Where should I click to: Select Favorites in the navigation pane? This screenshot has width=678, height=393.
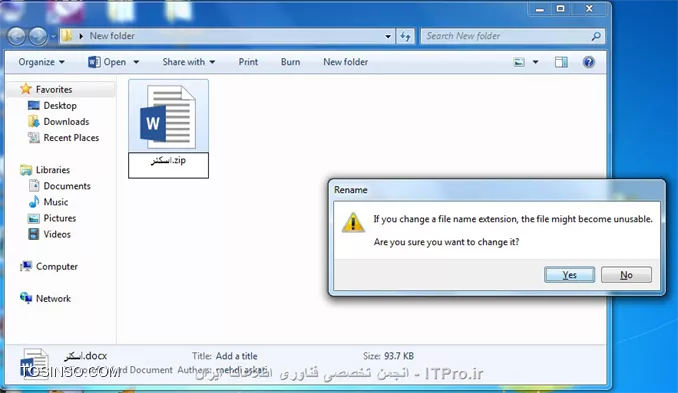click(x=54, y=89)
